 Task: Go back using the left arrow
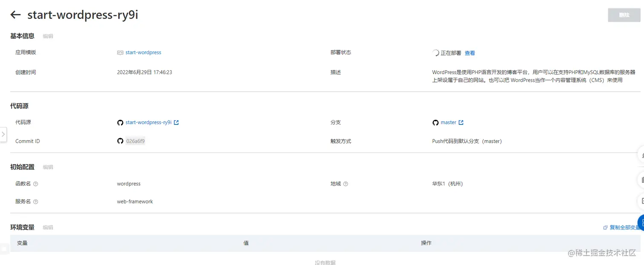click(x=16, y=15)
